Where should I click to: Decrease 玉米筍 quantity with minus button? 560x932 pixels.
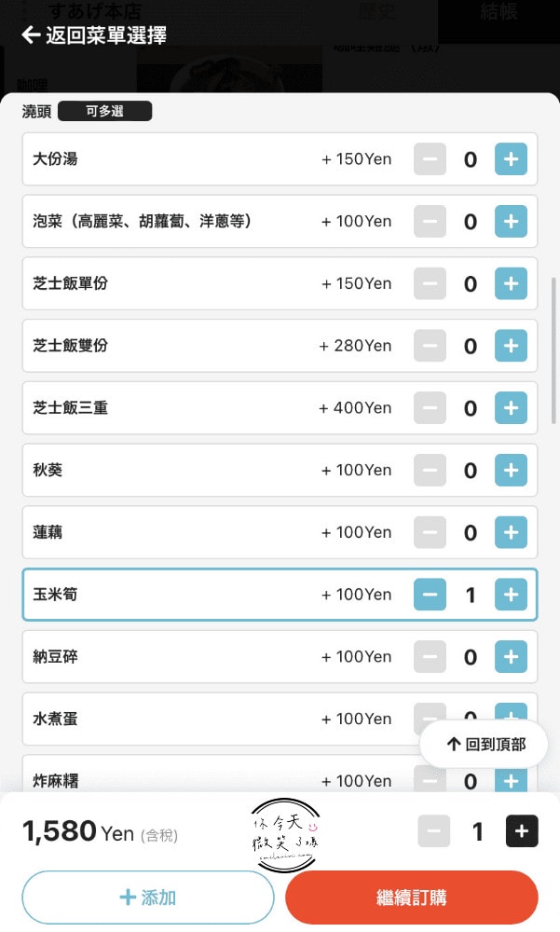430,595
